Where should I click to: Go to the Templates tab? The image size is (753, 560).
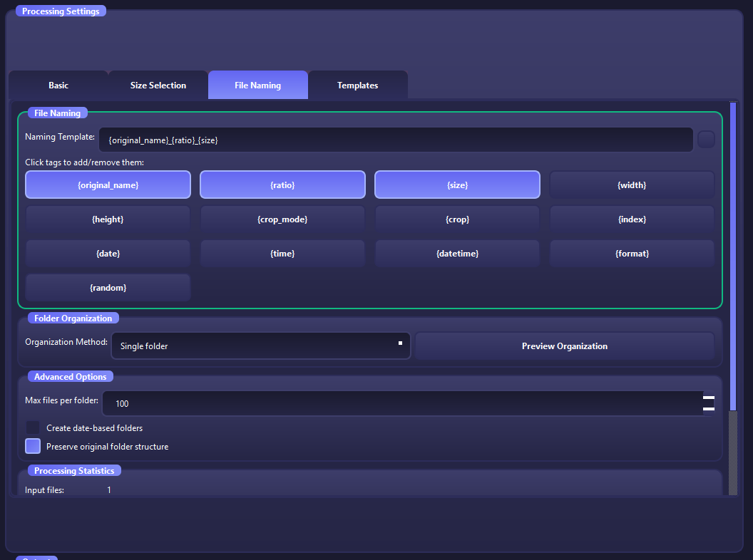tap(357, 85)
